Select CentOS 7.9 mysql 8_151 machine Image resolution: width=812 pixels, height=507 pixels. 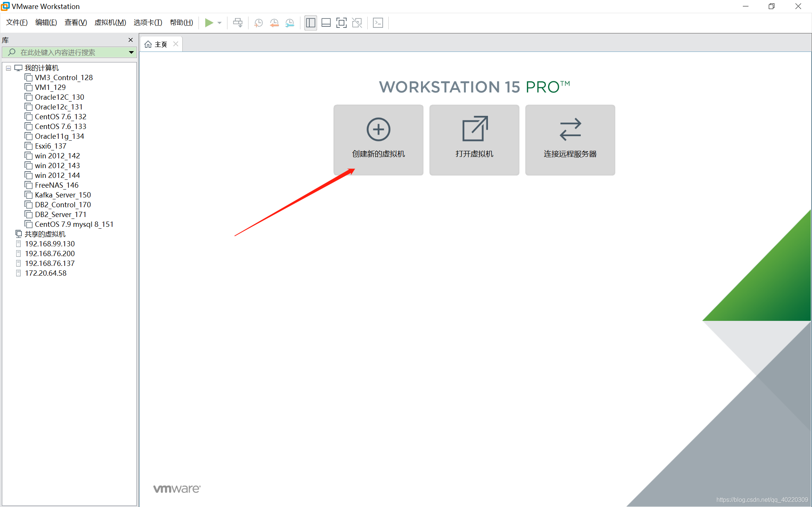click(74, 224)
